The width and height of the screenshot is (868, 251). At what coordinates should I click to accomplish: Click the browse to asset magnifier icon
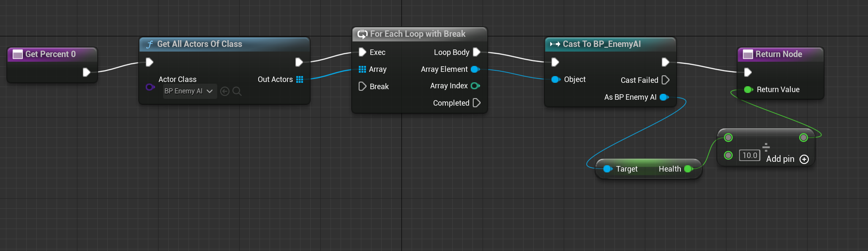tap(237, 91)
